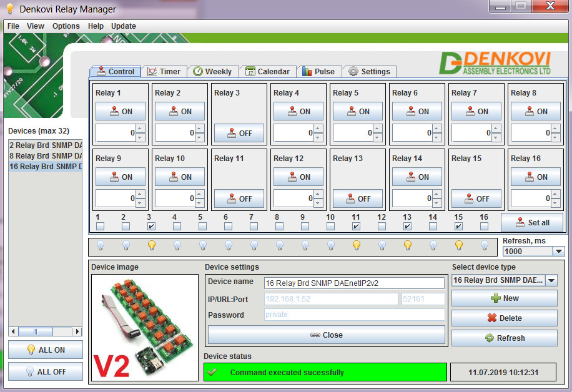Click the Set all button

[x=532, y=222]
